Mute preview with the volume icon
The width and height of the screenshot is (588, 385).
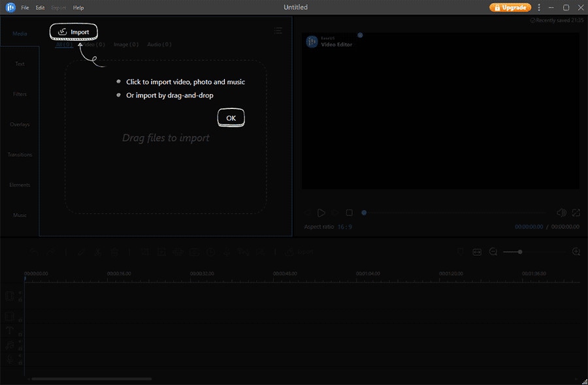[x=561, y=213]
